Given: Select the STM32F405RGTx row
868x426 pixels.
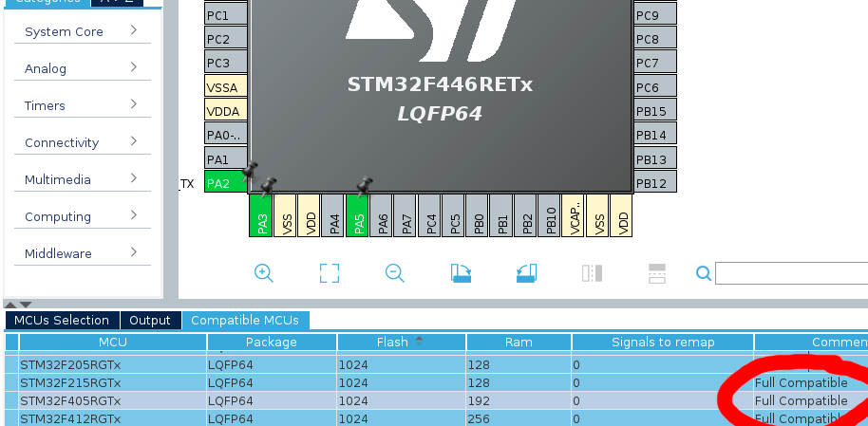Looking at the screenshot, I should click(436, 400).
